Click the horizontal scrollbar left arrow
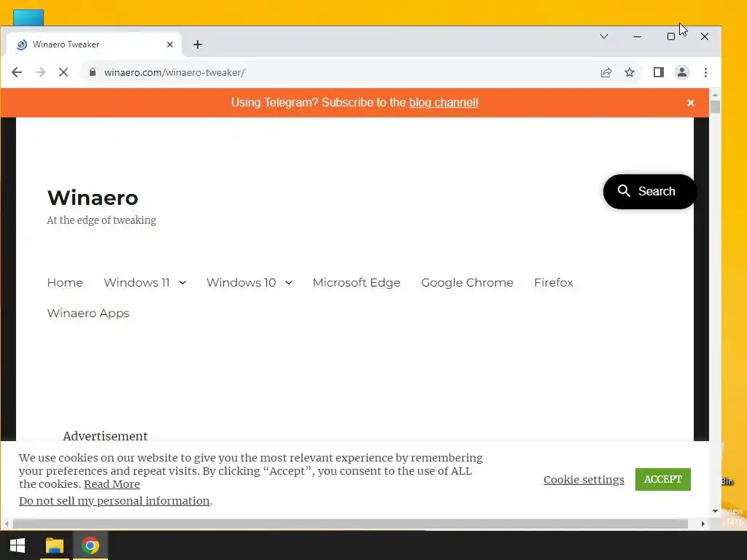Viewport: 747px width, 560px height. tap(6, 524)
